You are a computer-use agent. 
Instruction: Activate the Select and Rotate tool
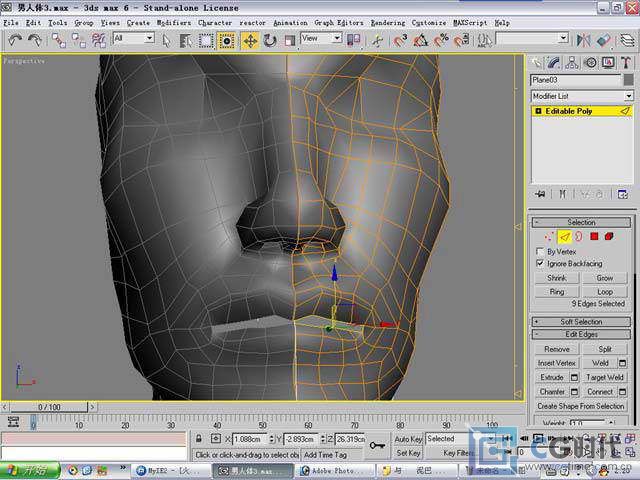(x=270, y=40)
